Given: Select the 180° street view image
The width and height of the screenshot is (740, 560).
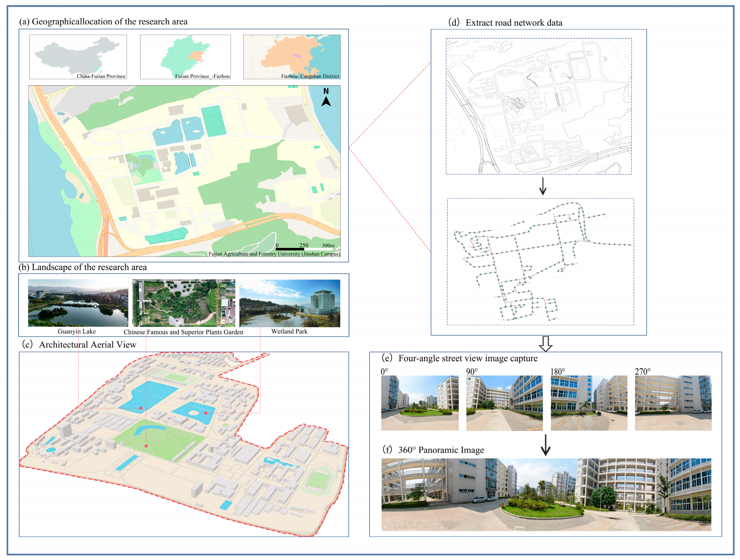Looking at the screenshot, I should (x=589, y=403).
